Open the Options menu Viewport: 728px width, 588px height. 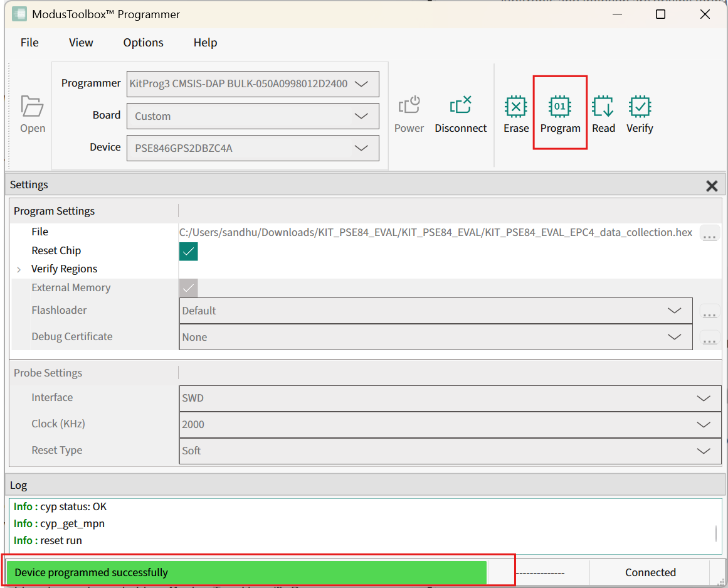[x=143, y=43]
